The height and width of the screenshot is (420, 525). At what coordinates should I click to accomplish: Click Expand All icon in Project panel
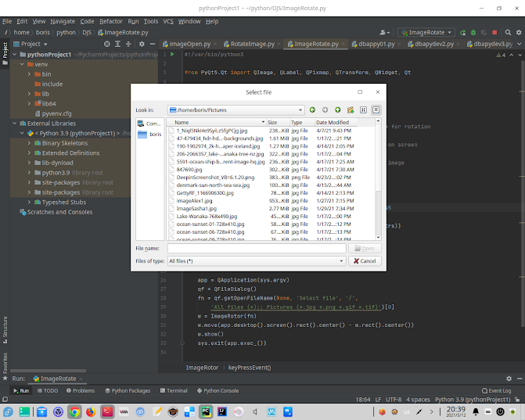point(117,44)
